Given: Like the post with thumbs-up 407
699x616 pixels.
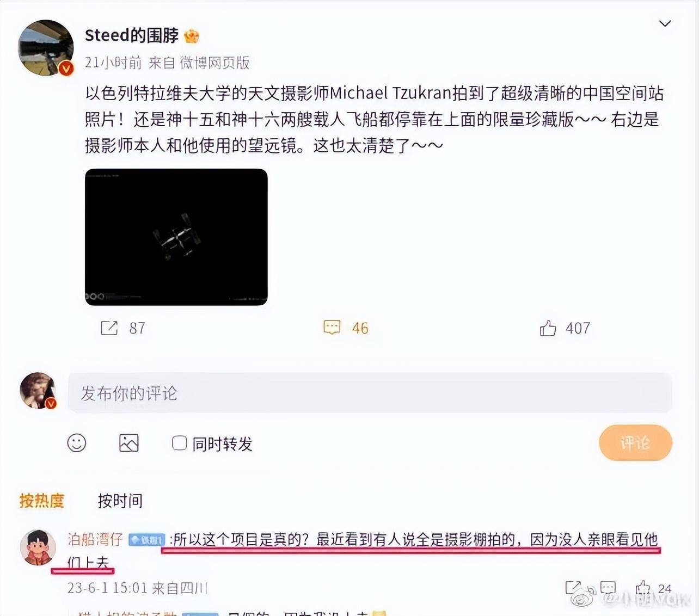Looking at the screenshot, I should tap(548, 328).
